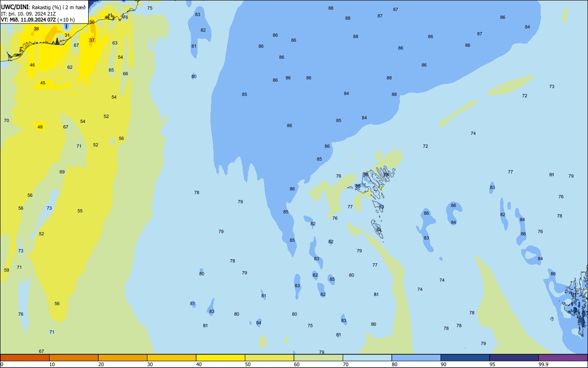Click the legend tick label '10'

coord(52,364)
